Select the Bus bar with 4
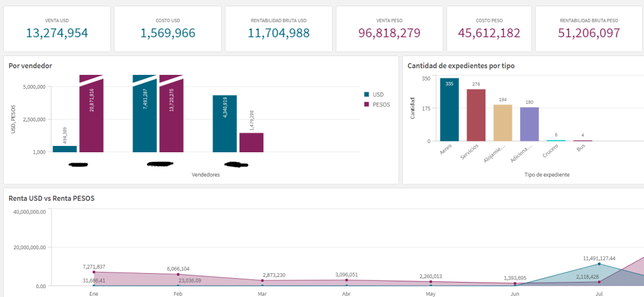This screenshot has height=297, width=644. [x=583, y=141]
